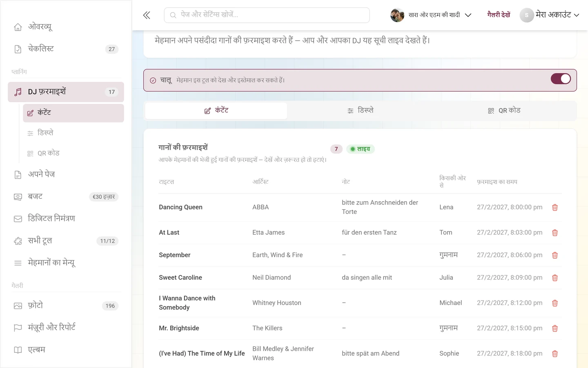Open मेहमानों का मेन्यू
The image size is (588, 368).
coord(66,263)
